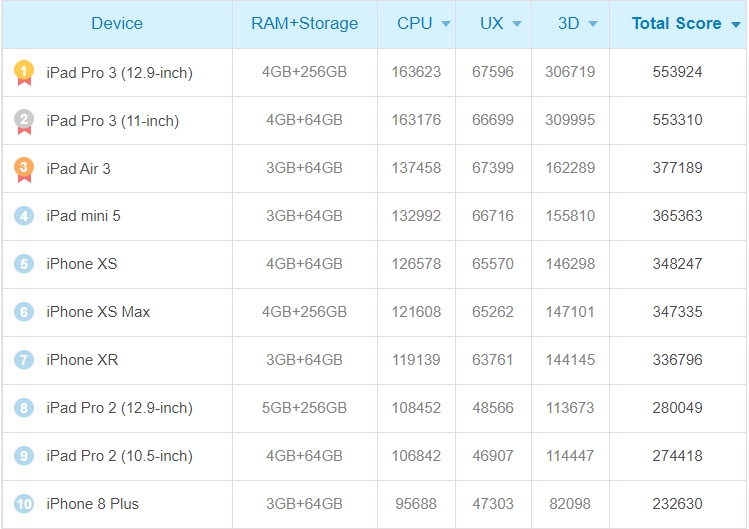Click the rank 9 badge beside iPad Pro 2 10.5-inch
Screen dimensions: 749x529
[24, 455]
